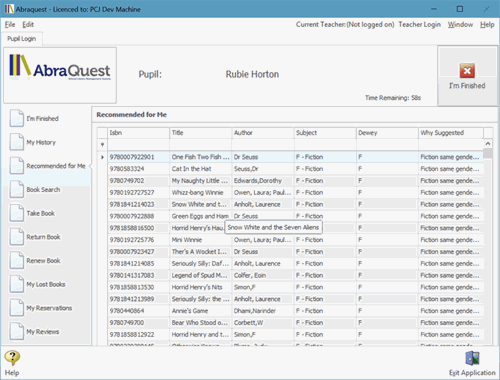The image size is (500, 380).
Task: Select the Whizz-bang Winnie title cell
Action: click(x=201, y=192)
